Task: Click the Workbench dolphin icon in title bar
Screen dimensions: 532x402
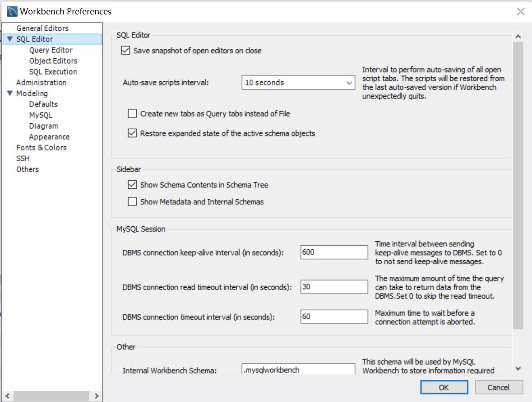Action: tap(12, 11)
